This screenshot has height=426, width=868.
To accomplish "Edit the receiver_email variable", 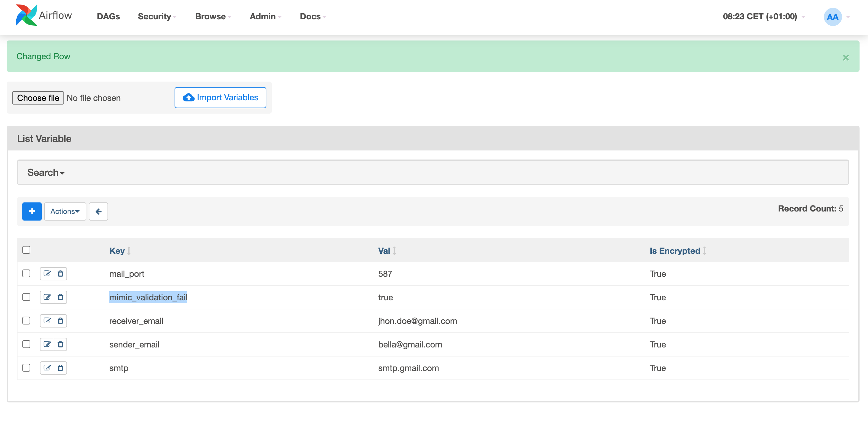I will tap(47, 321).
